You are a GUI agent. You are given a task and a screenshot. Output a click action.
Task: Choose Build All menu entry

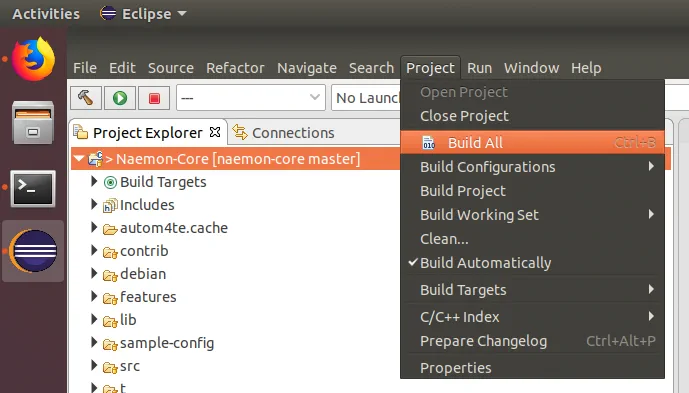[x=532, y=142]
